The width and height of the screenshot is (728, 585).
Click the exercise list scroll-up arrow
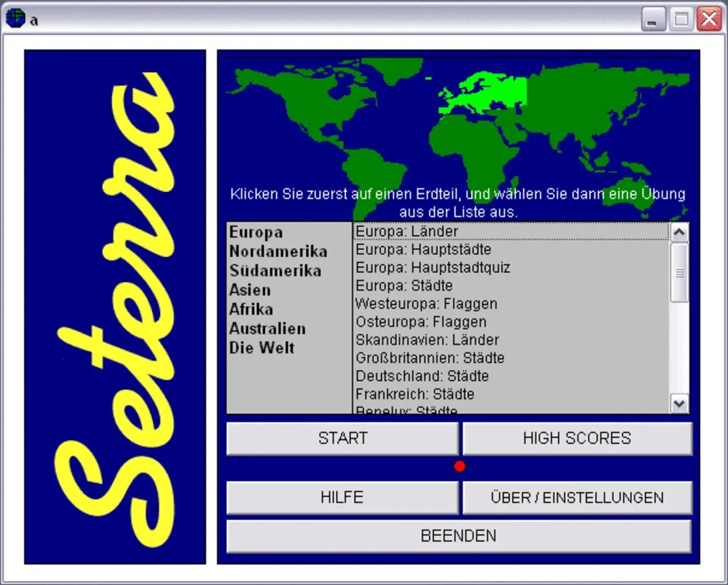(x=679, y=232)
